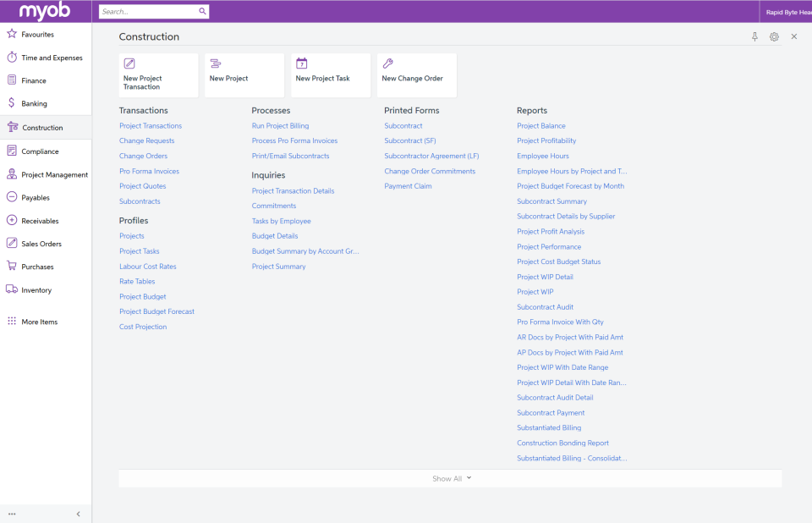Open Labour Cost Rates link
The width and height of the screenshot is (812, 523).
tap(148, 267)
